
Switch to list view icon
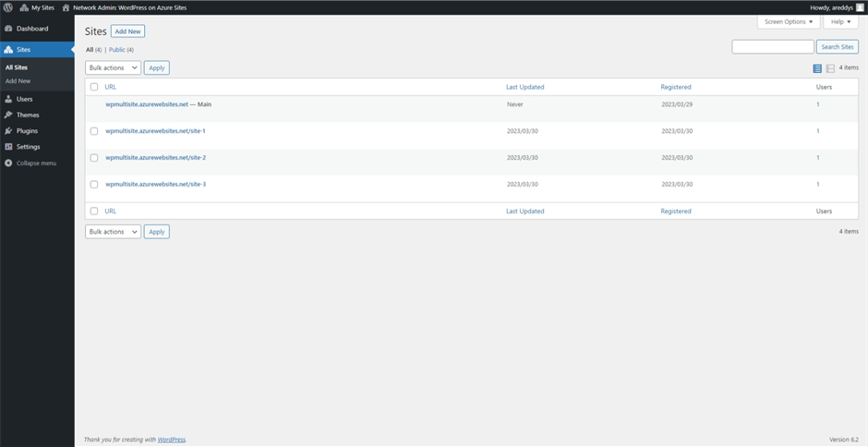pyautogui.click(x=817, y=68)
